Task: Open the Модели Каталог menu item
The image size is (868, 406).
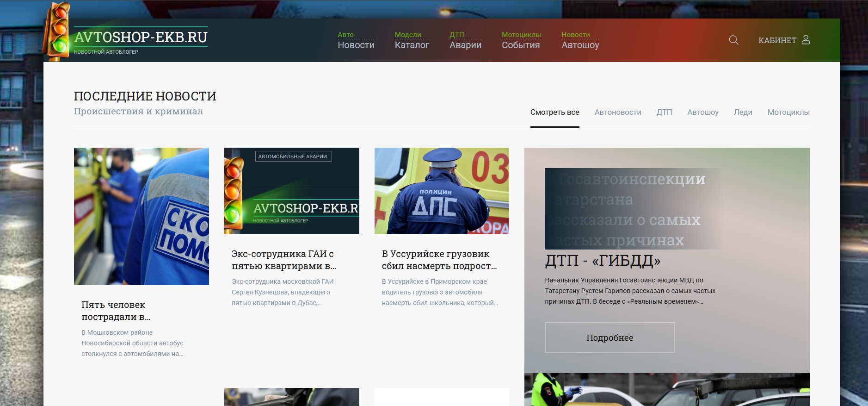Action: [412, 40]
